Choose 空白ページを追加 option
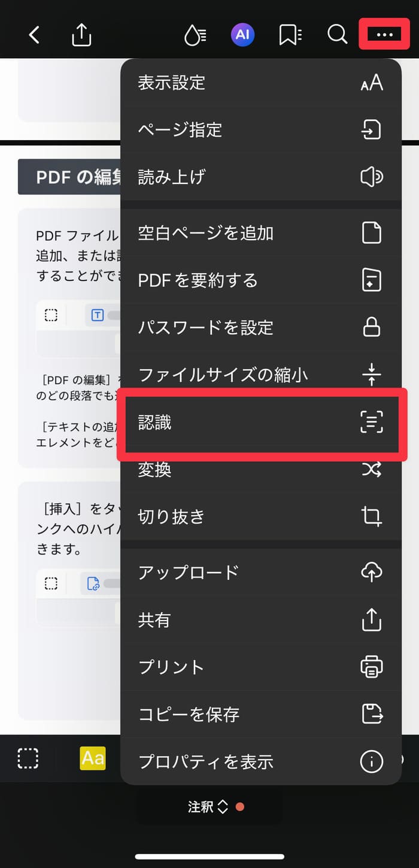The width and height of the screenshot is (419, 868). coord(261,233)
